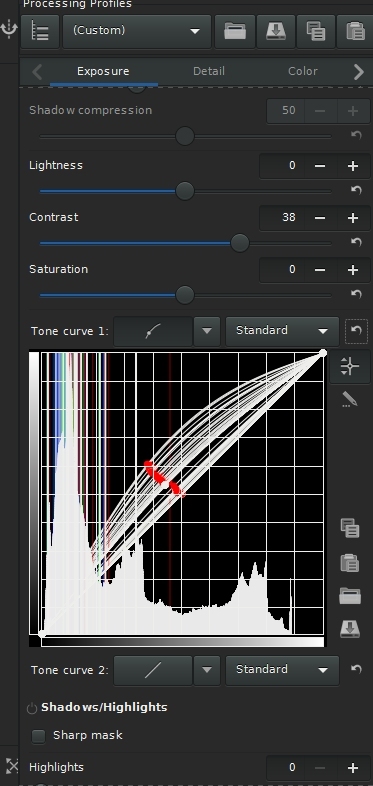Screen dimensions: 373x786
Task: Expand Tone curve 2 type dropdown arrow
Action: [x=207, y=670]
